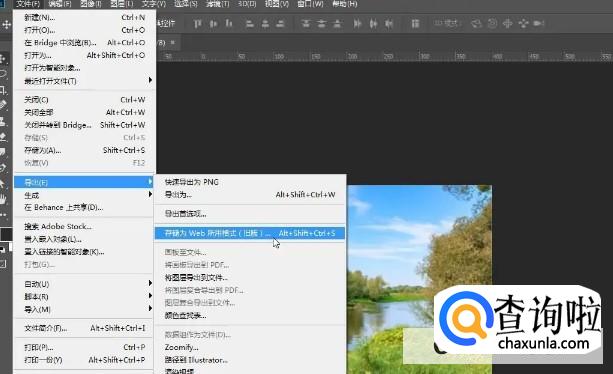
Task: Expand the 导出(E) submenu arrow
Action: 150,182
